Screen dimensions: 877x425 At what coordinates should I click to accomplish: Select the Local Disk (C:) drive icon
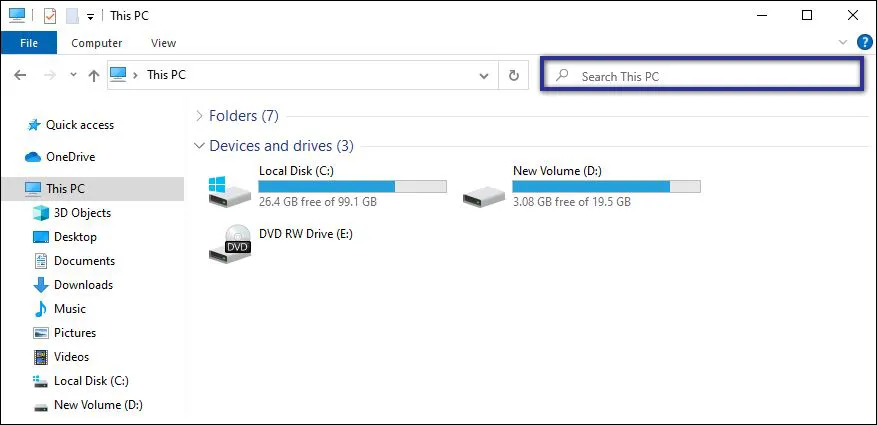tap(229, 191)
